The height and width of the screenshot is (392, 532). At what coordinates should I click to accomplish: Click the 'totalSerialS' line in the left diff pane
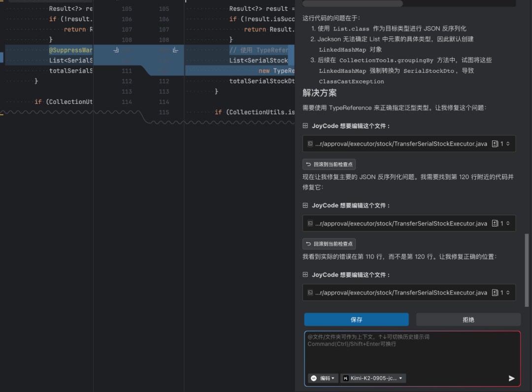click(x=70, y=71)
